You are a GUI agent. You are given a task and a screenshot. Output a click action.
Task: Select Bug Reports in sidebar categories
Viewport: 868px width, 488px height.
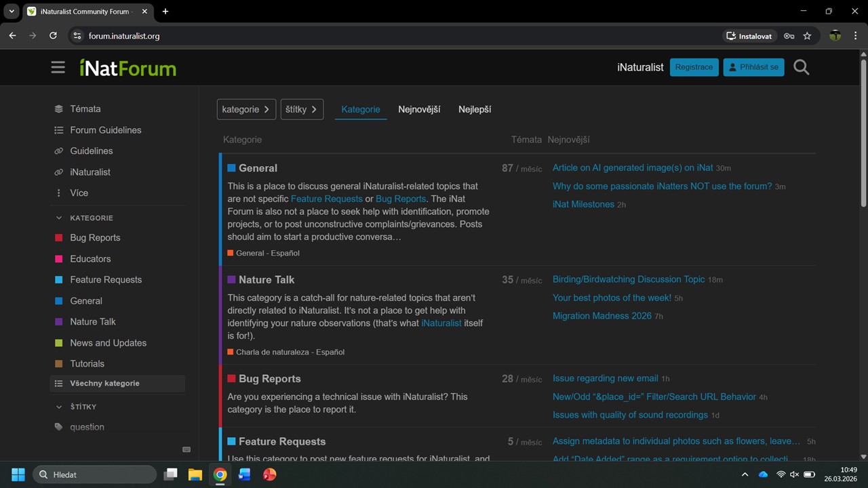click(95, 238)
